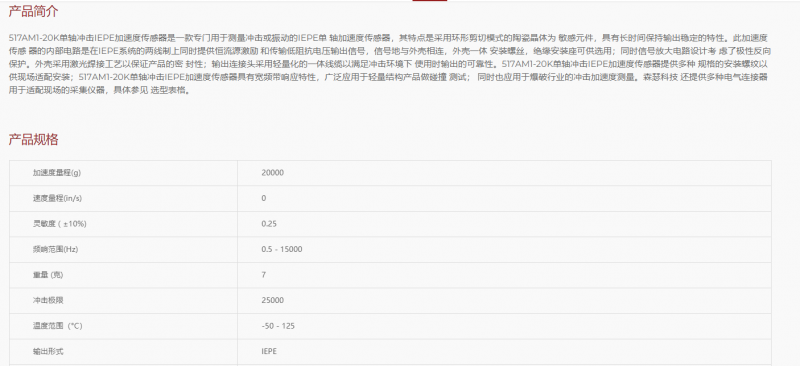800x366 pixels.
Task: Click the 速度量程 value 0
Action: tap(264, 198)
